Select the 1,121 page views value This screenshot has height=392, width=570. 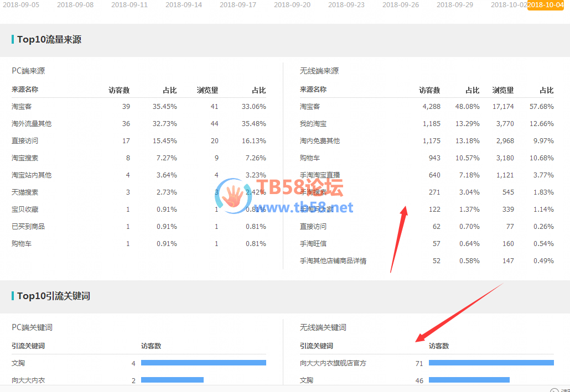point(505,175)
